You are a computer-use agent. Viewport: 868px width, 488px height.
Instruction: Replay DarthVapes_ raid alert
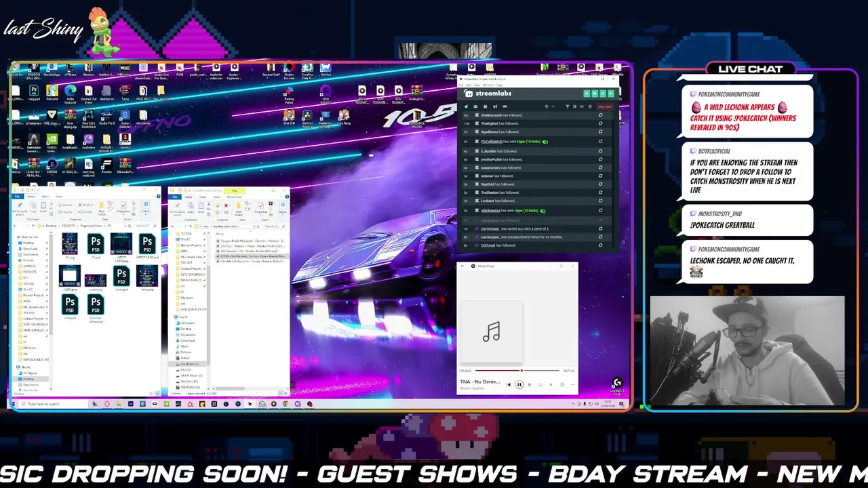(600, 228)
